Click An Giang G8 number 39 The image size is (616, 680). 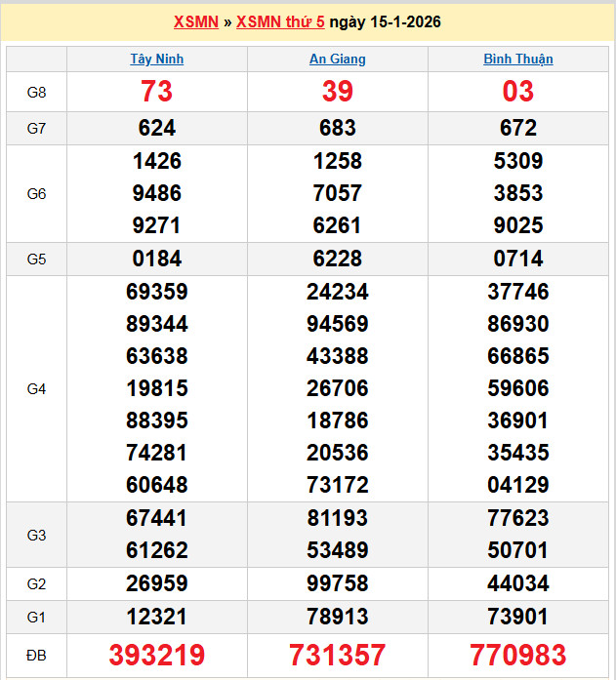pyautogui.click(x=338, y=92)
